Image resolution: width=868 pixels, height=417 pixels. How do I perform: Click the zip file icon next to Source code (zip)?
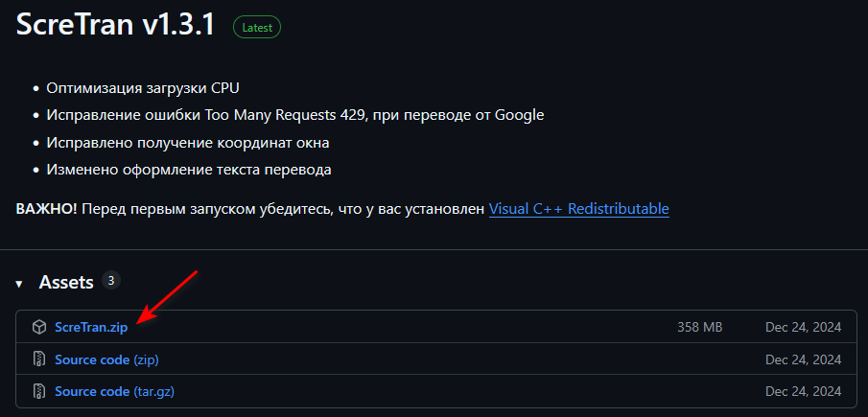pos(39,359)
